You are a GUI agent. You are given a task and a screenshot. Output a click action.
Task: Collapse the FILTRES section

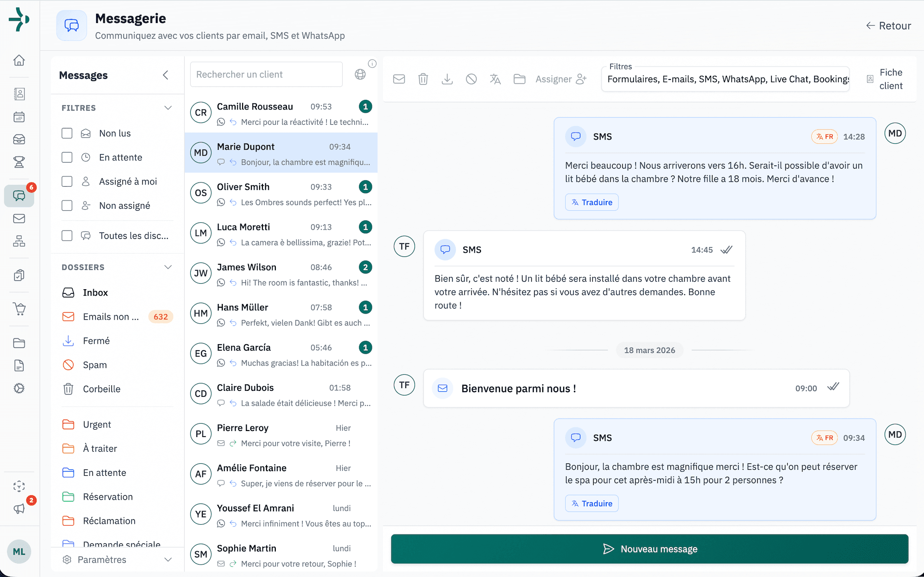[x=168, y=108]
